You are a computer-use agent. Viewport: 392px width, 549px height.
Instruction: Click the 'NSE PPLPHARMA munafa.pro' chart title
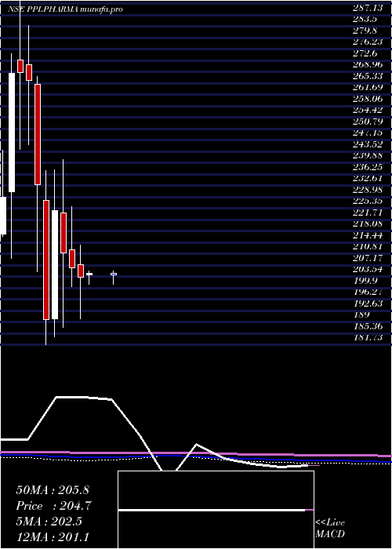[x=65, y=9]
